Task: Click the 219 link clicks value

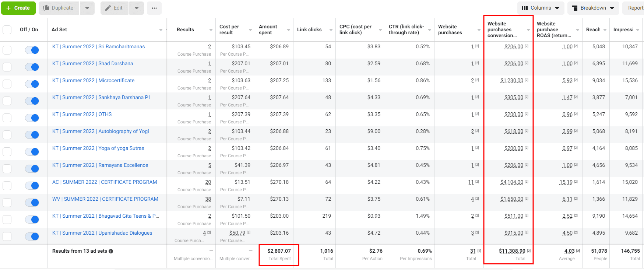Action: (x=327, y=216)
